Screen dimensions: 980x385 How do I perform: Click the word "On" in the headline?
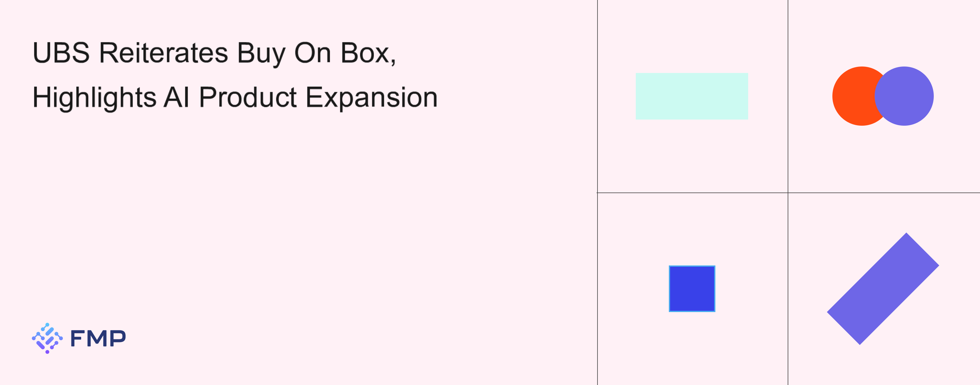pos(313,52)
